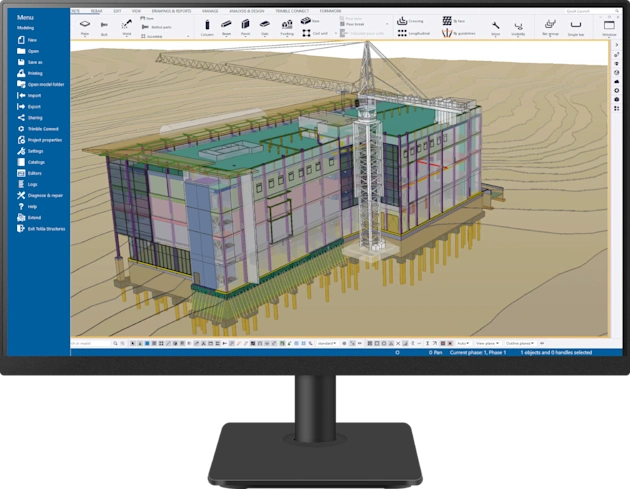This screenshot has height=489, width=630.
Task: Open Logs from the Menu
Action: coord(27,184)
